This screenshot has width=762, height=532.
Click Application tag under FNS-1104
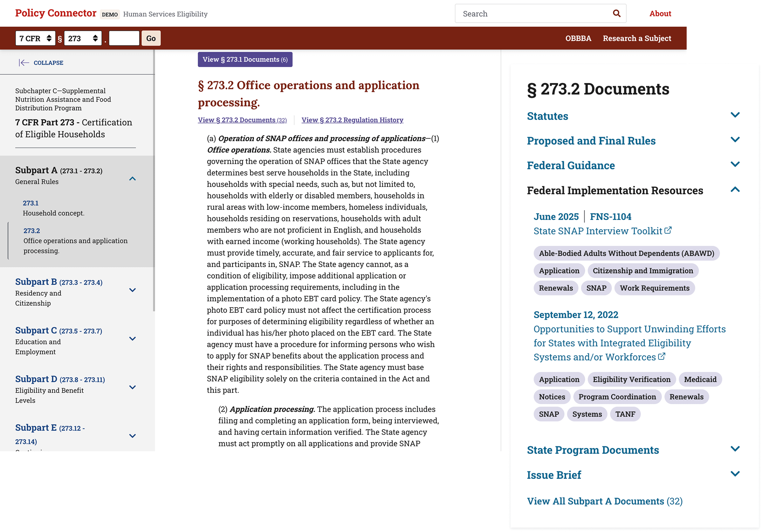click(559, 270)
